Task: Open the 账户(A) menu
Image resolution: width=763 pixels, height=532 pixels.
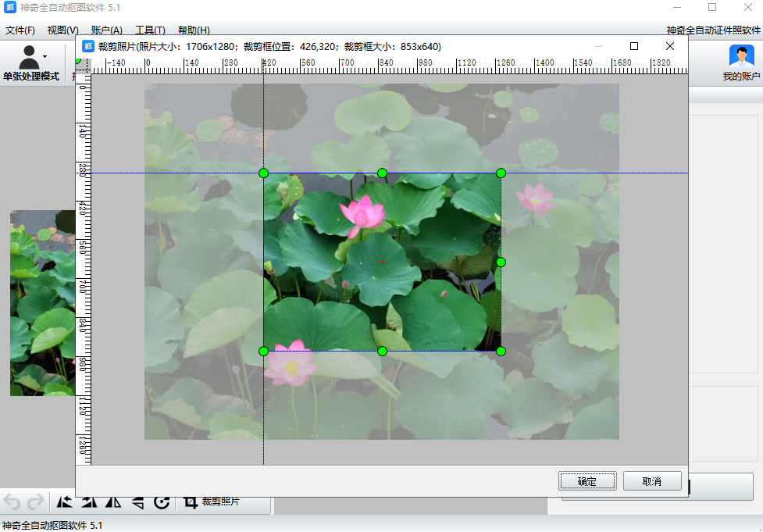Action: (x=108, y=30)
